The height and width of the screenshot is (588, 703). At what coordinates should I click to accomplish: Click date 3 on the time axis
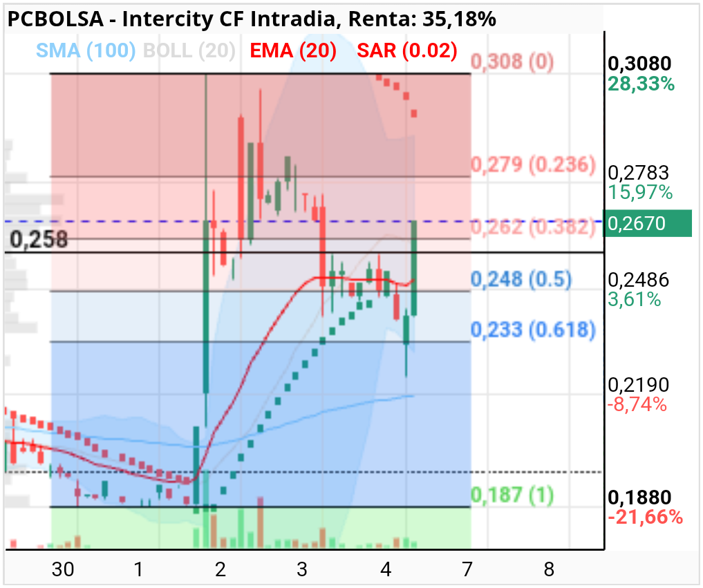pos(302,569)
